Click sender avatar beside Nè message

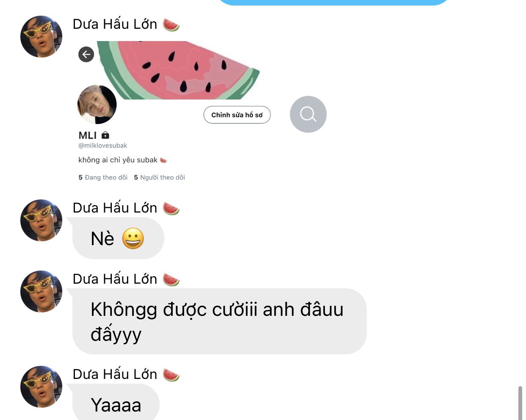[42, 220]
